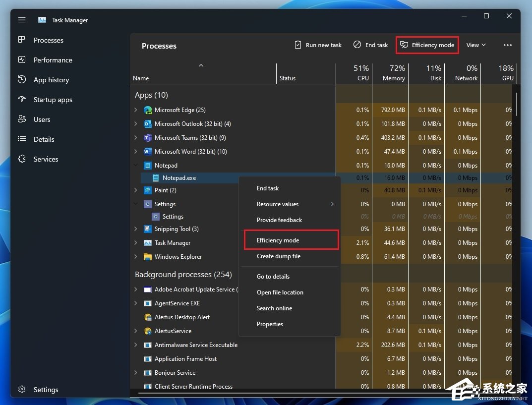This screenshot has height=405, width=532.
Task: Expand the Microsoft Edge process group
Action: (136, 110)
